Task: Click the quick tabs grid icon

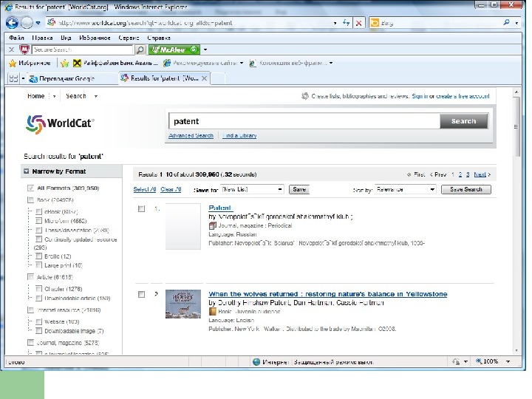Action: [x=13, y=78]
